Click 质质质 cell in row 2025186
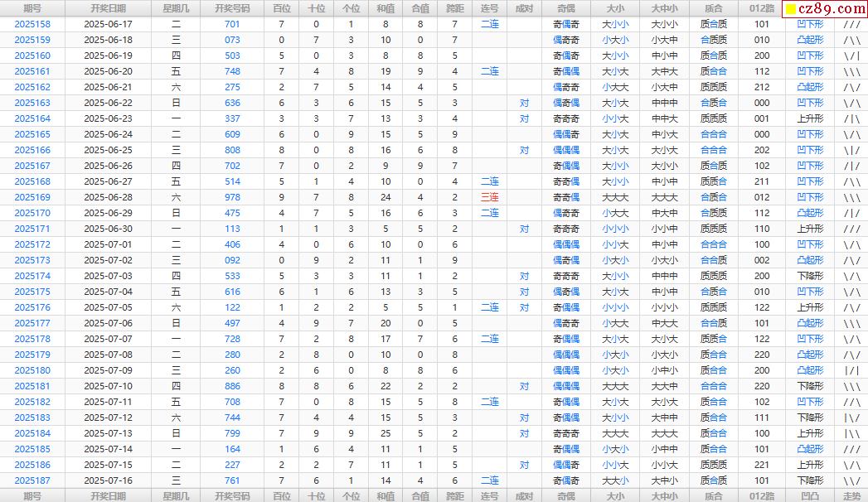 tap(714, 465)
